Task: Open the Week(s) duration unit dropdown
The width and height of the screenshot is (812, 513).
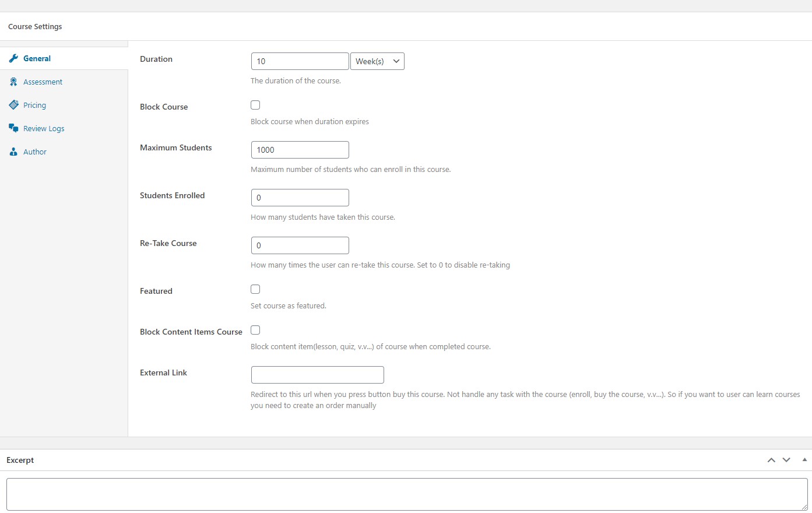Action: (x=377, y=61)
